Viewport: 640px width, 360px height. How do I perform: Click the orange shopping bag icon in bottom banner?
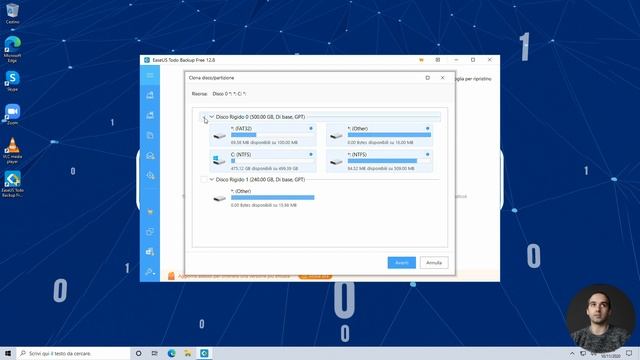click(x=171, y=276)
